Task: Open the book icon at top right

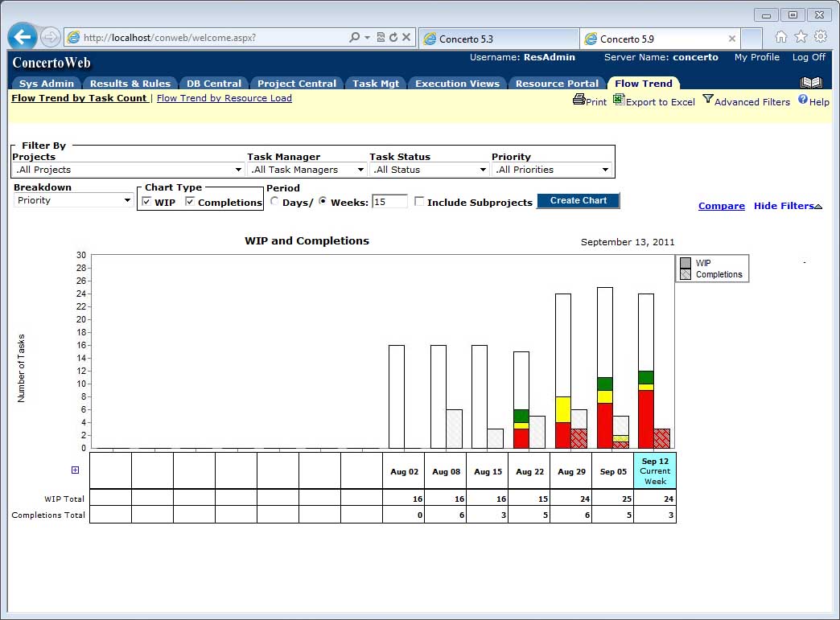Action: point(811,83)
